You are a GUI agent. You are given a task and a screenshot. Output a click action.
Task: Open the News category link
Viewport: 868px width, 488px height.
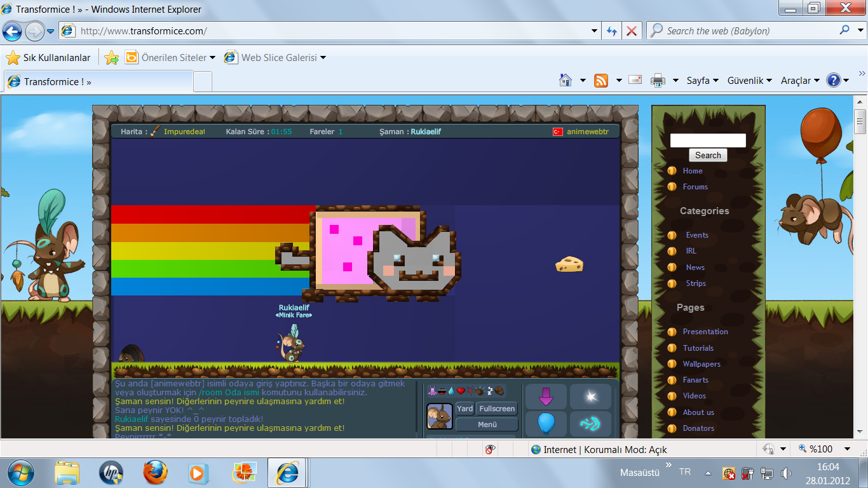[695, 268]
